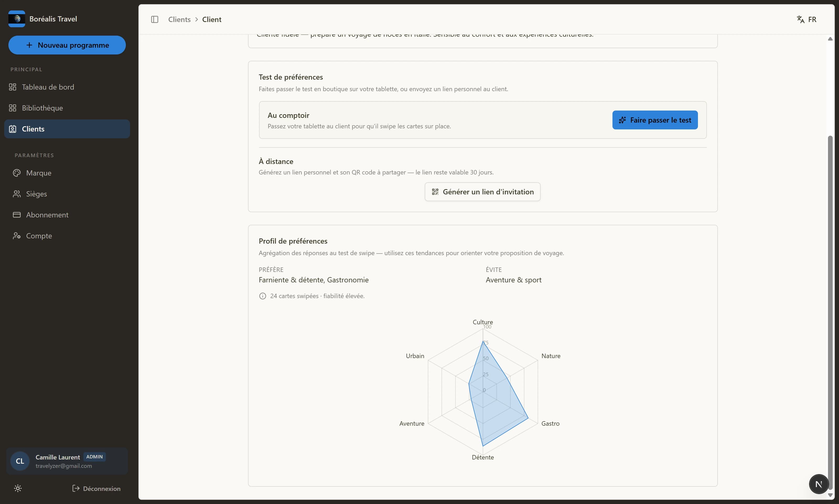Open Camille Laurent user profile card
The image size is (839, 504).
[67, 461]
